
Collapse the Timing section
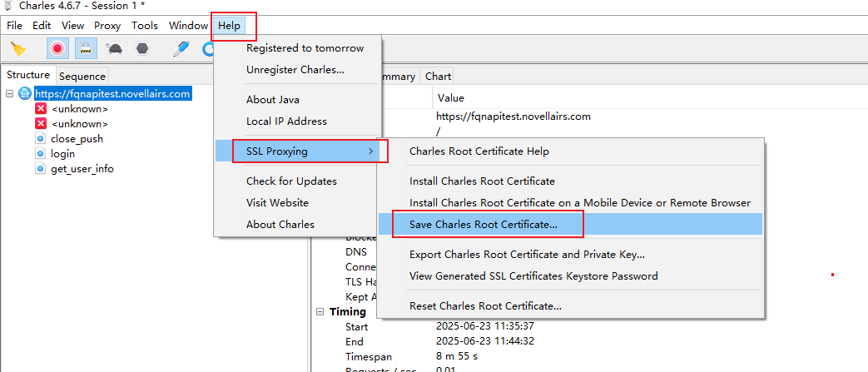[x=320, y=311]
